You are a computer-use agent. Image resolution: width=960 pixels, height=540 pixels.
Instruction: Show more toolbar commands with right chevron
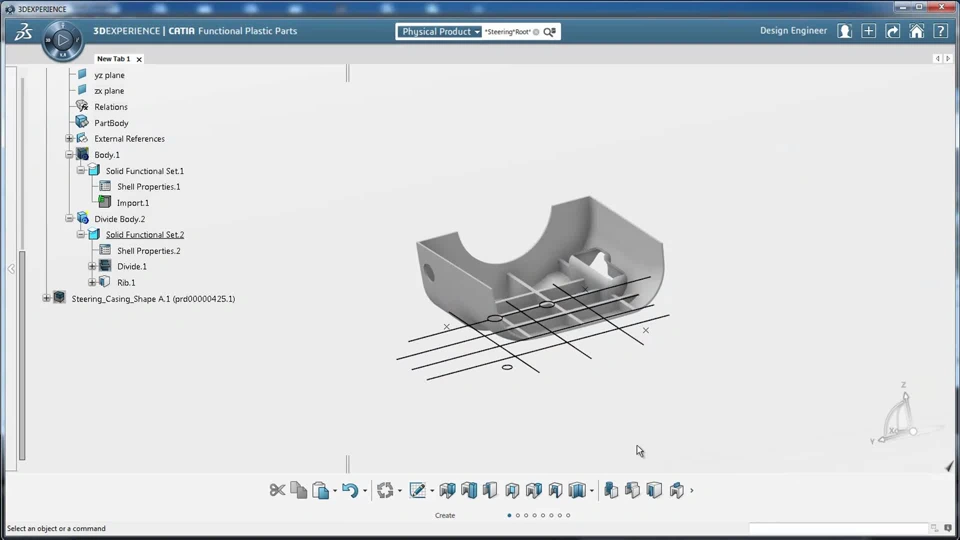tap(692, 490)
